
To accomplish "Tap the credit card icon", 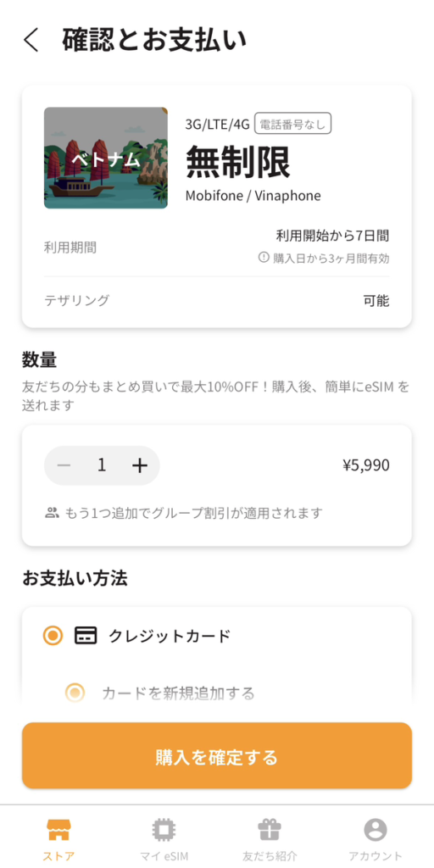I will coord(86,636).
